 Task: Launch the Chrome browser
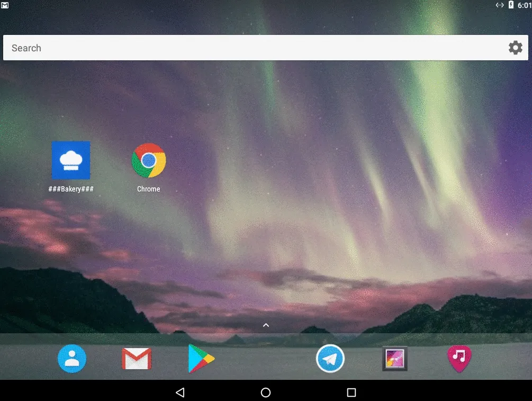point(148,160)
